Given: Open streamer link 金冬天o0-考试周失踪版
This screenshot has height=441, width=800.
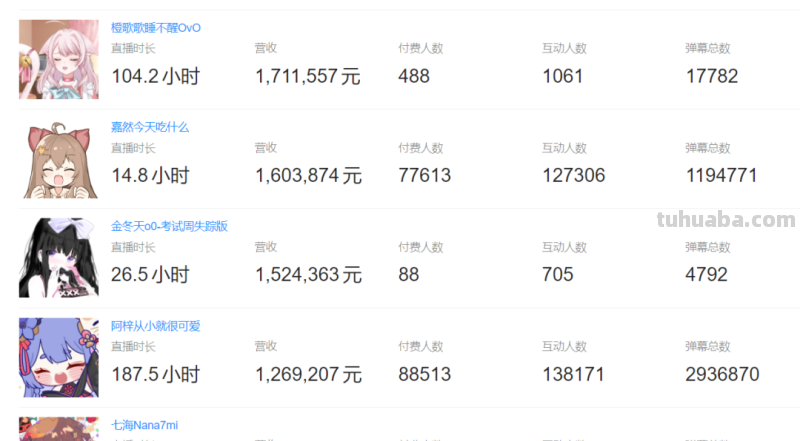Looking at the screenshot, I should point(169,226).
